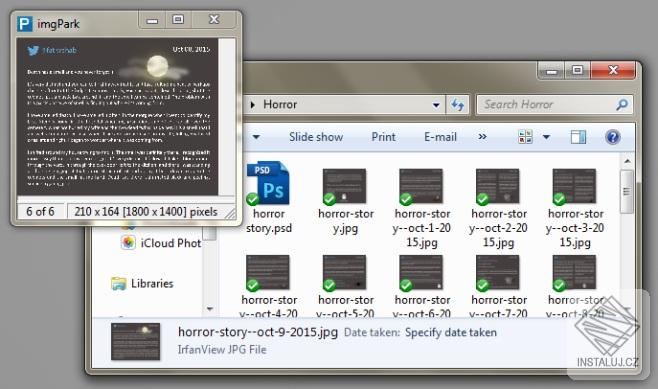Click the Explorer refresh button icon

coord(457,104)
